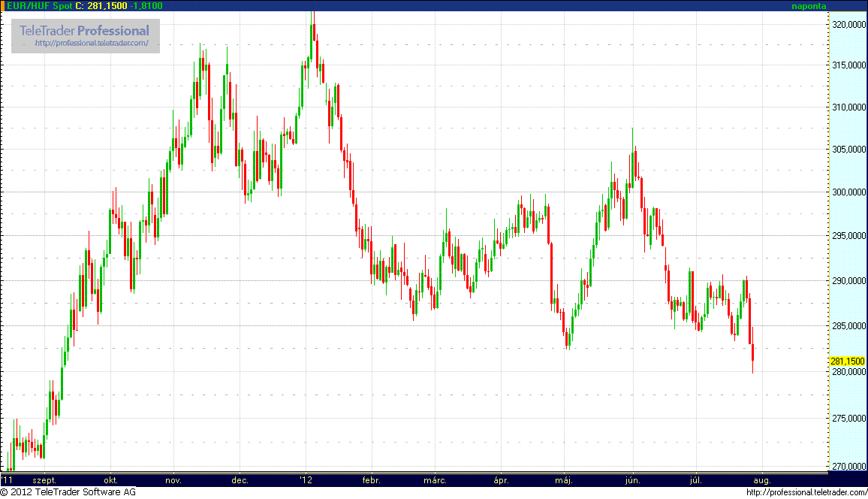The height and width of the screenshot is (499, 868).
Task: Click the yellow 281,1500 current price tag
Action: [x=847, y=361]
